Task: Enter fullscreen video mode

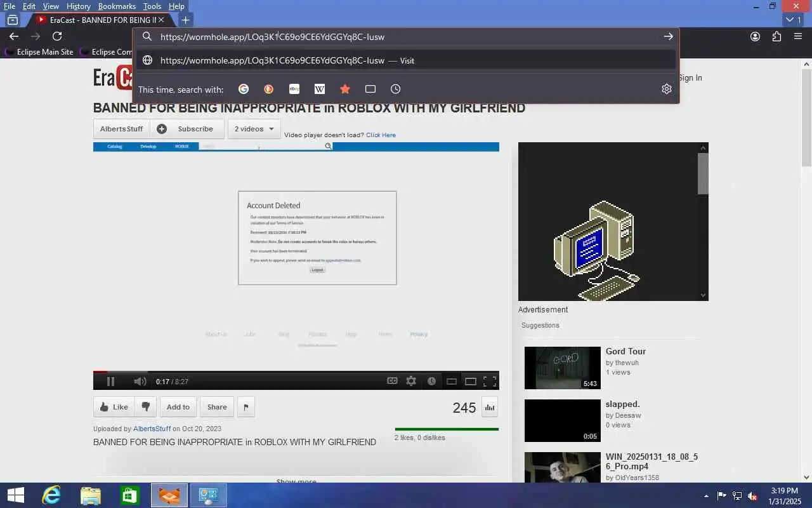Action: point(490,381)
